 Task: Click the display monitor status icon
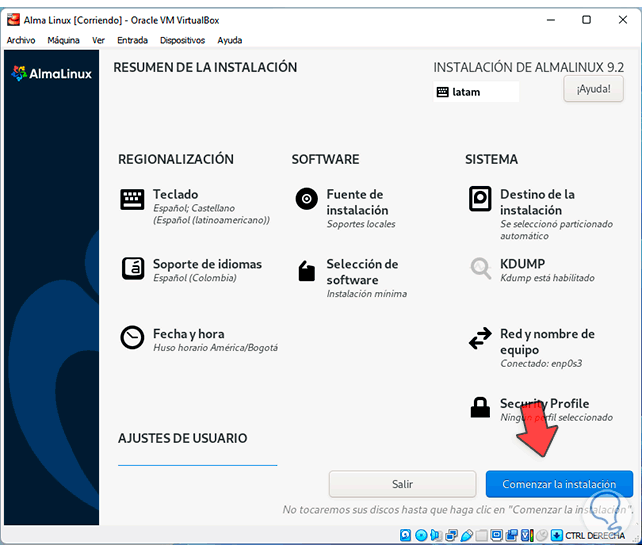(496, 535)
